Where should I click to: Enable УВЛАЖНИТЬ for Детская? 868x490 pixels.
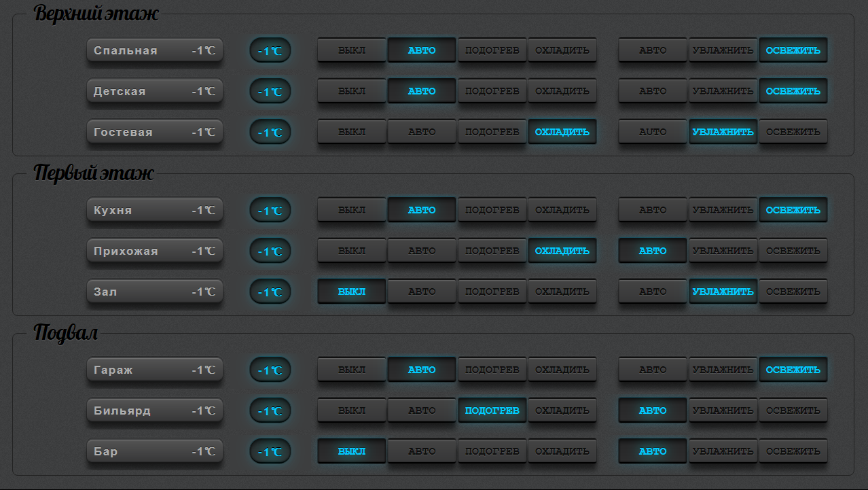pyautogui.click(x=723, y=91)
